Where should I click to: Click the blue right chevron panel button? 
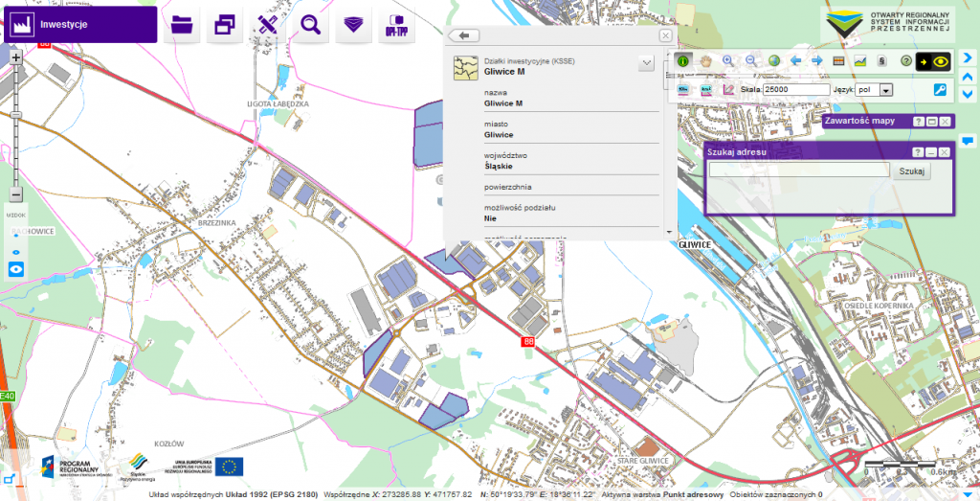coord(967,57)
